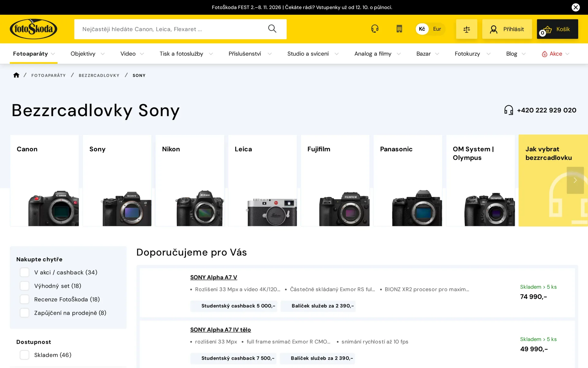The height and width of the screenshot is (368, 588).
Task: Select the Nikon brand card
Action: click(190, 180)
